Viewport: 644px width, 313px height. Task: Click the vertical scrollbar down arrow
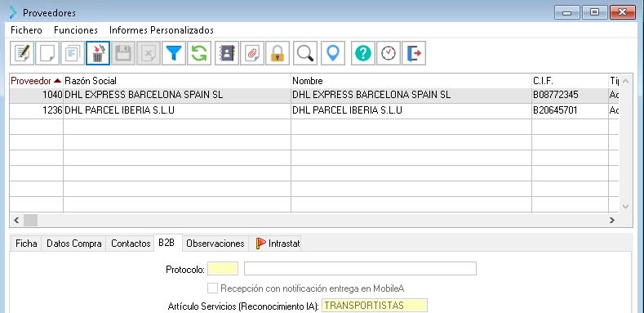pos(625,207)
